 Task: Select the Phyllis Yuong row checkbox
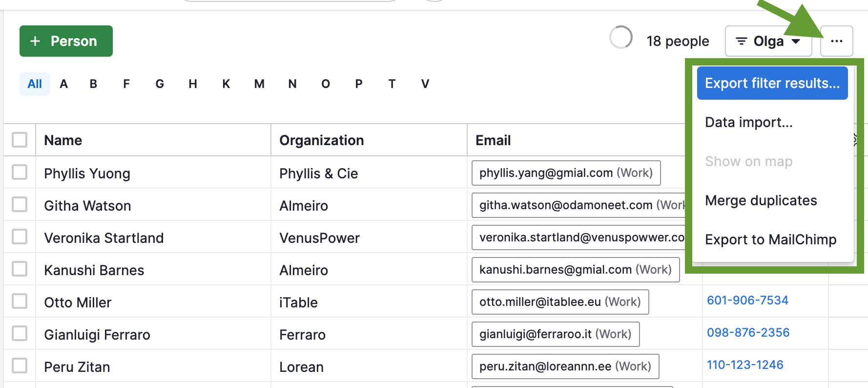(x=20, y=172)
